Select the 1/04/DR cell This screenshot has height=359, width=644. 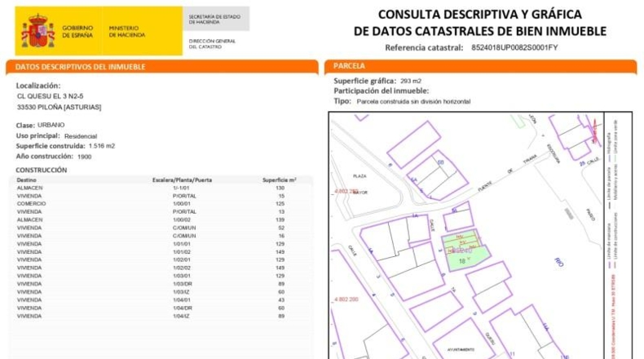tap(183, 308)
